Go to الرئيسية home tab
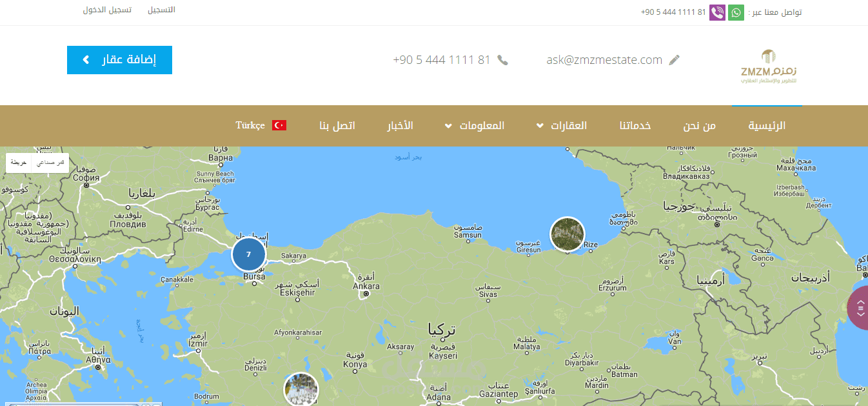The width and height of the screenshot is (868, 406). click(767, 125)
